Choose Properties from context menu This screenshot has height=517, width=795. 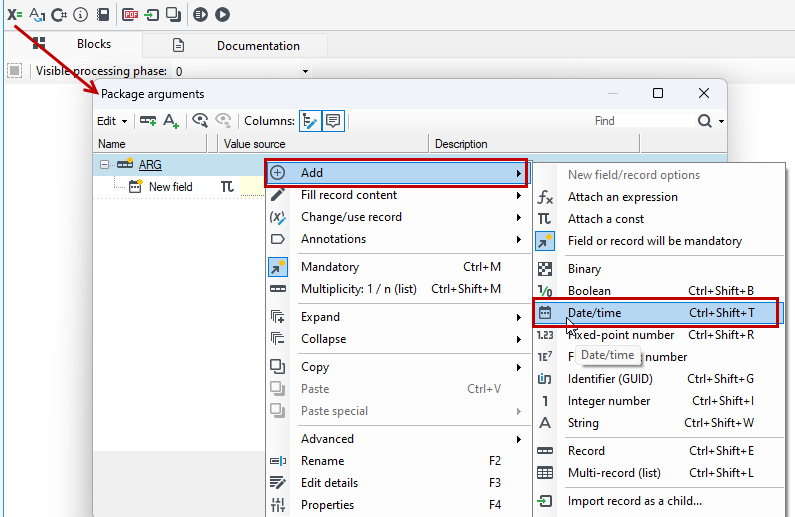click(396, 505)
